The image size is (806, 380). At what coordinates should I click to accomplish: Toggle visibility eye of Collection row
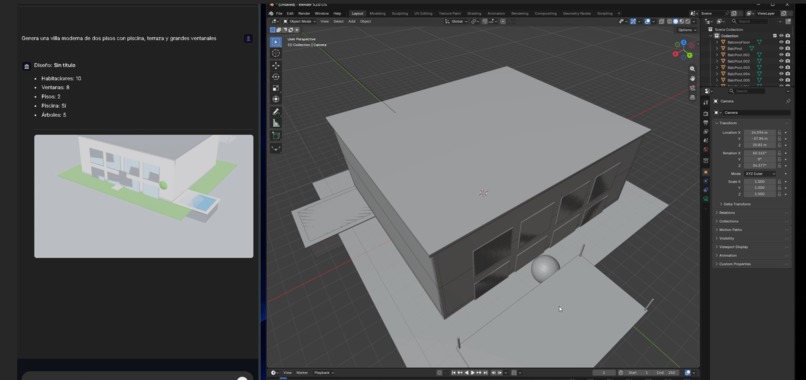[781, 35]
